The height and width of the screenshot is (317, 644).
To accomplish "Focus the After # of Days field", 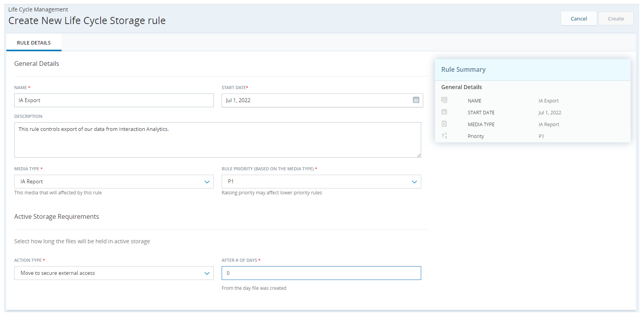I will [321, 273].
